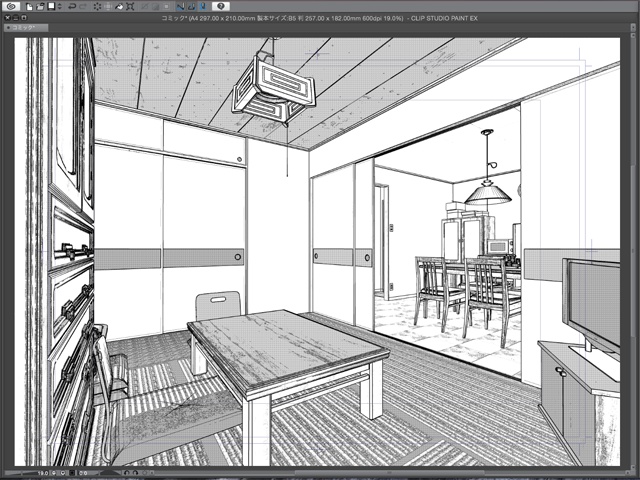Expand the save options stepper arrows

pos(60,6)
